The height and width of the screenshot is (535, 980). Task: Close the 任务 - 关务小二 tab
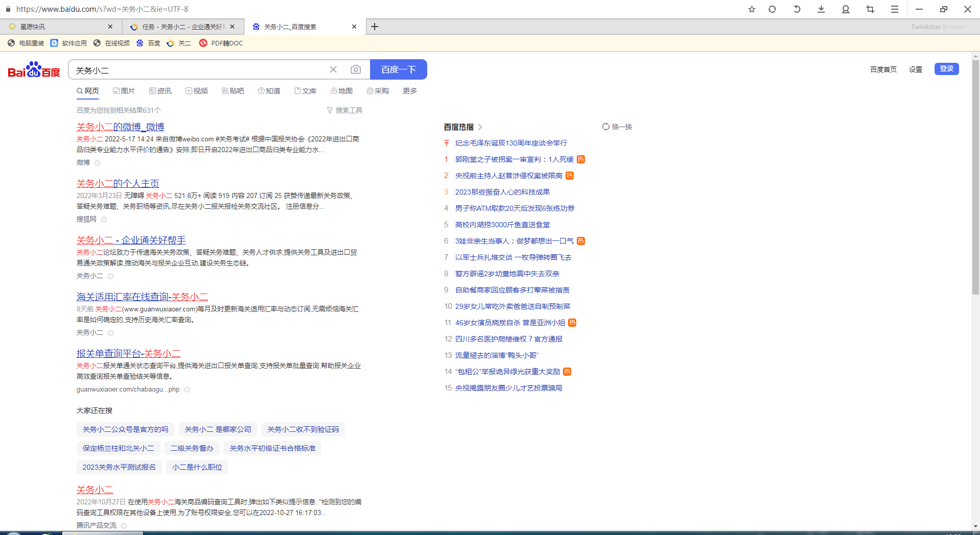232,27
